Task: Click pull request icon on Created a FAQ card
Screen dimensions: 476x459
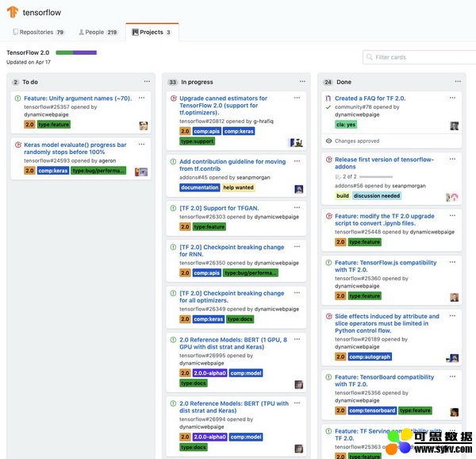Action: pos(328,98)
